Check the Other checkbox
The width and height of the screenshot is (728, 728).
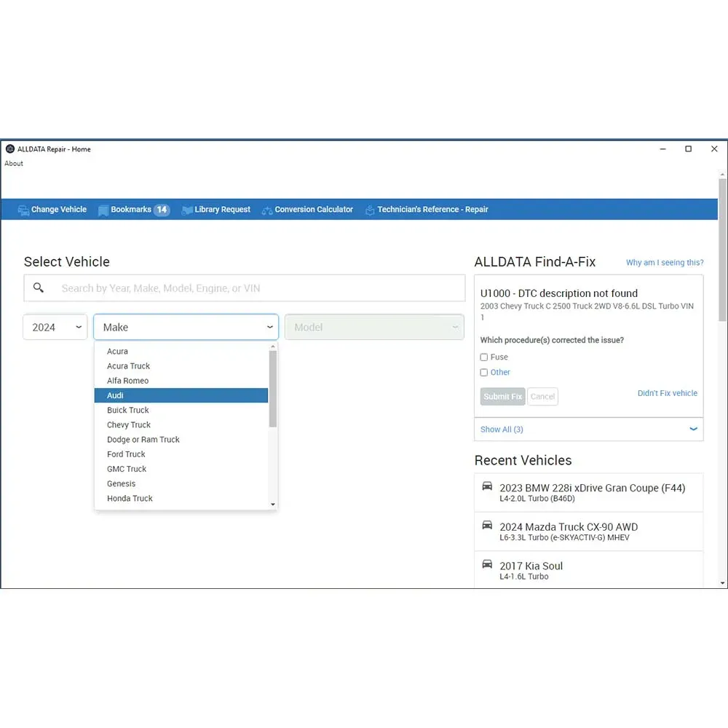(484, 373)
